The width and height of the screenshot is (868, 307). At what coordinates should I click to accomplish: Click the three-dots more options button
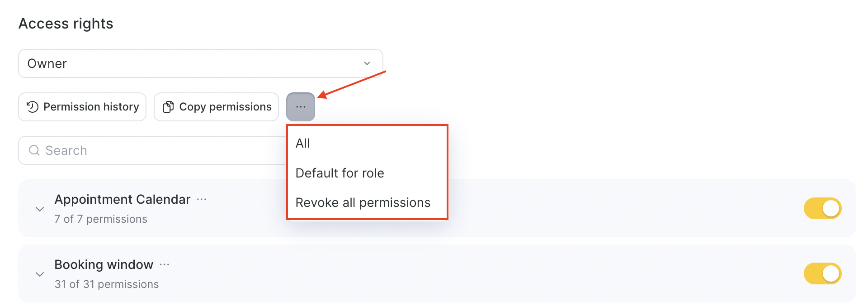point(301,107)
